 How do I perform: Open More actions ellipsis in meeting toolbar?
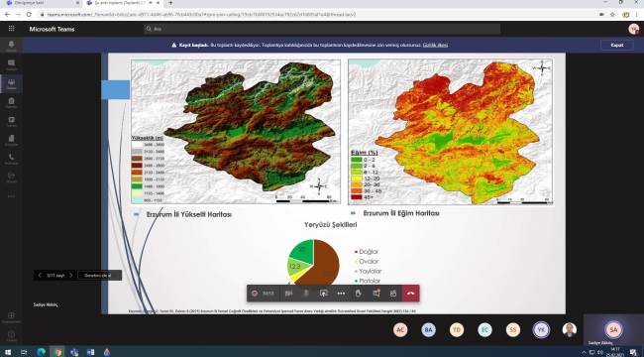point(341,294)
